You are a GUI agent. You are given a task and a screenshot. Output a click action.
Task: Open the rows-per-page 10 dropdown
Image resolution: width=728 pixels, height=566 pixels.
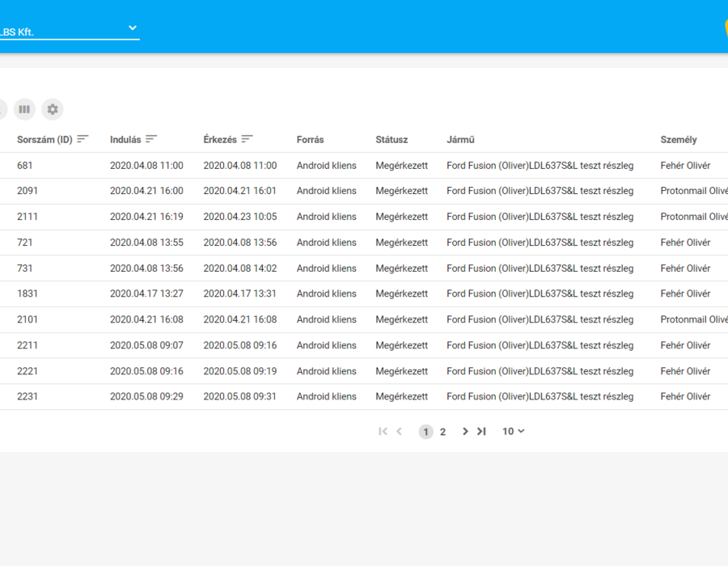[x=513, y=432]
